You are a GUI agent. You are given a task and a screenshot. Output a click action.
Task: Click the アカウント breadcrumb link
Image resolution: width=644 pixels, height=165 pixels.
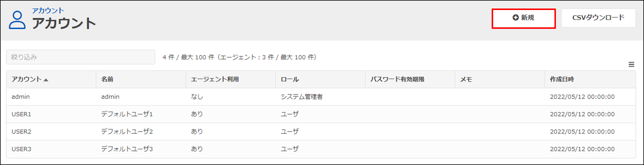(48, 11)
